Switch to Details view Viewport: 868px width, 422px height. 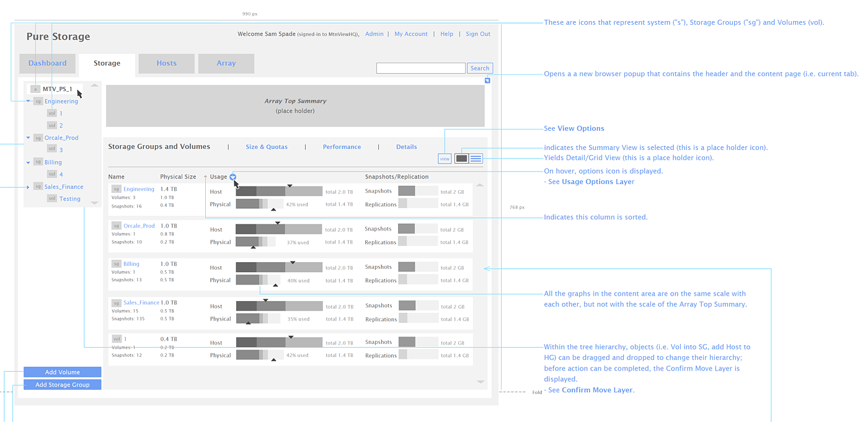point(407,147)
